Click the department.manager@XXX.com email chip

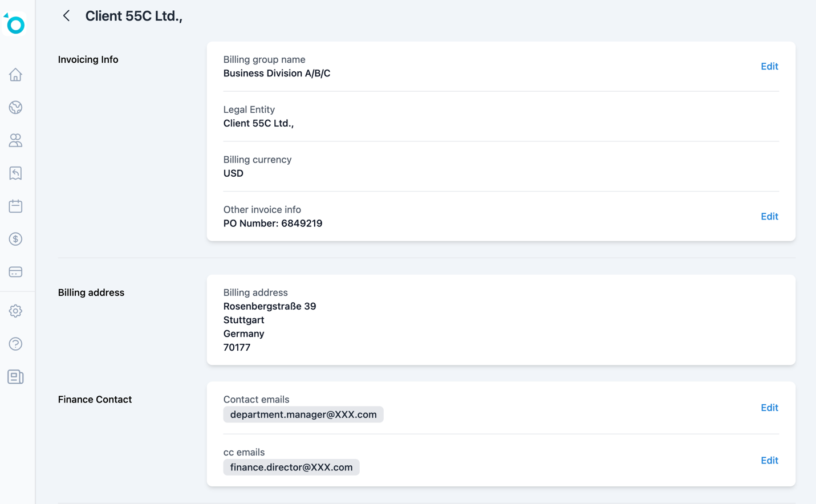click(x=303, y=414)
